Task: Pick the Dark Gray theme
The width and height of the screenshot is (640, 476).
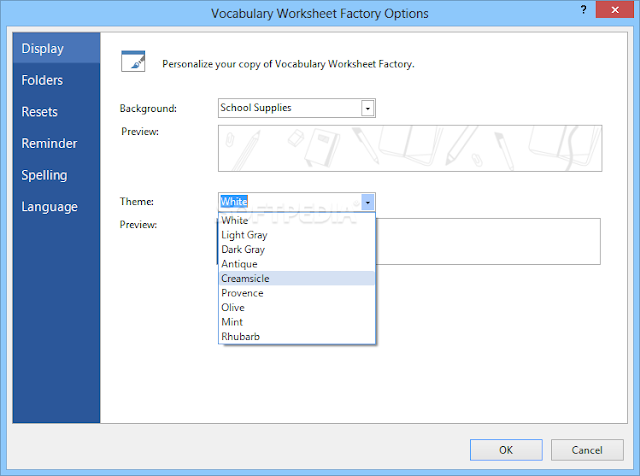Action: click(297, 249)
